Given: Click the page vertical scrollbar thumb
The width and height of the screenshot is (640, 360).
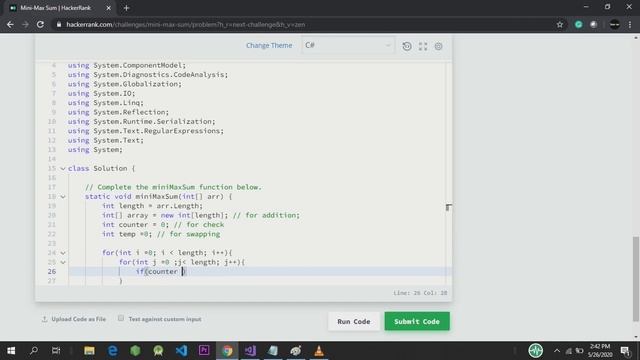Looking at the screenshot, I should tap(636, 279).
